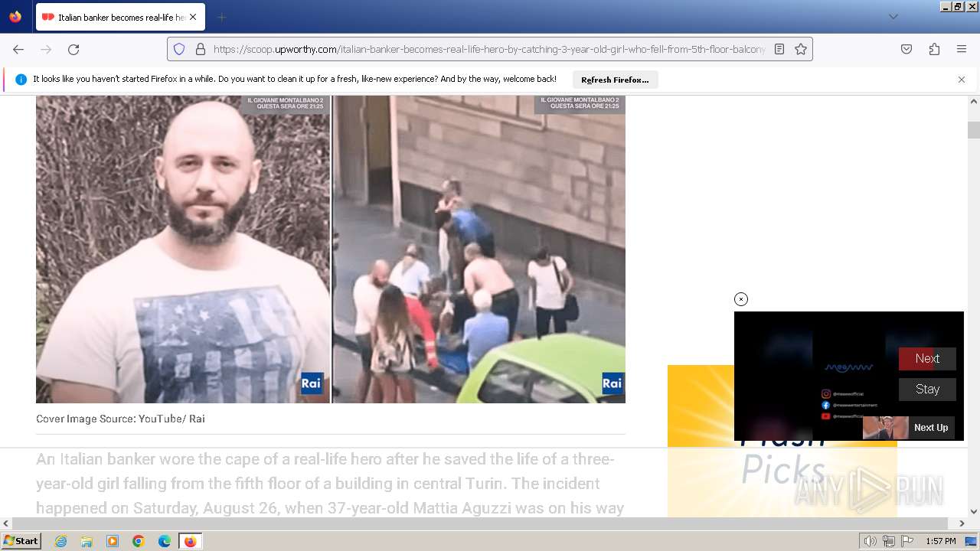
Task: Toggle reader view icon
Action: coord(779,49)
